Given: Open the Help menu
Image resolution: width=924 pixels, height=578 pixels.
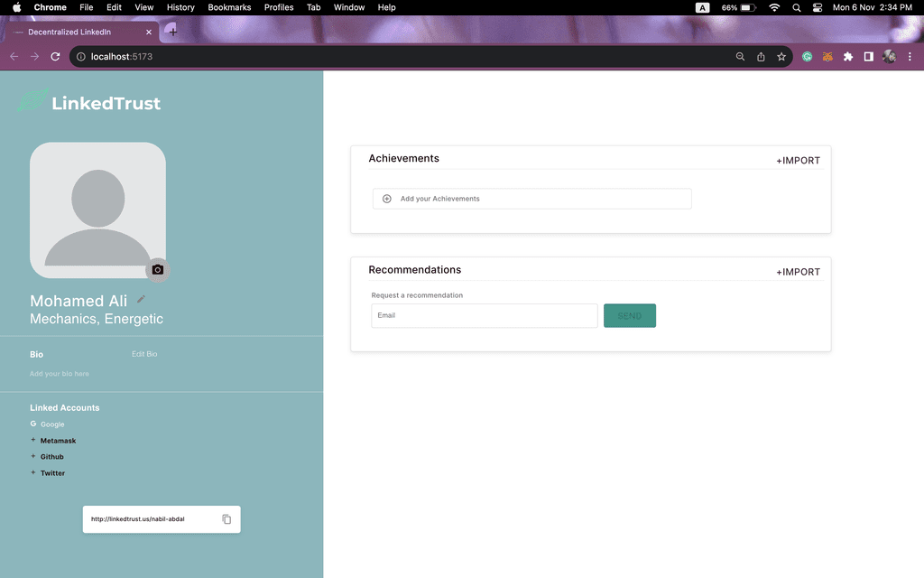Looking at the screenshot, I should point(386,7).
